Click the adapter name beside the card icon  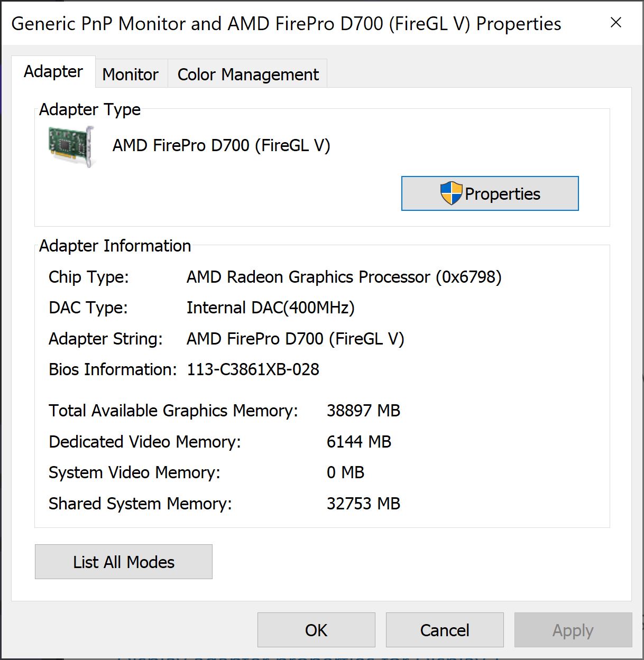coord(221,145)
